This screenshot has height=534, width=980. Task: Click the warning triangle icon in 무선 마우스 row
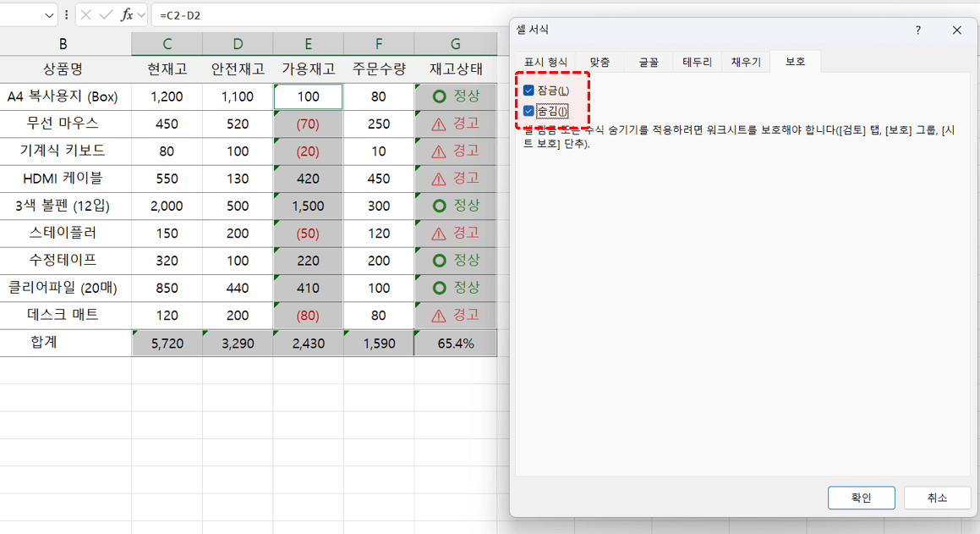438,124
